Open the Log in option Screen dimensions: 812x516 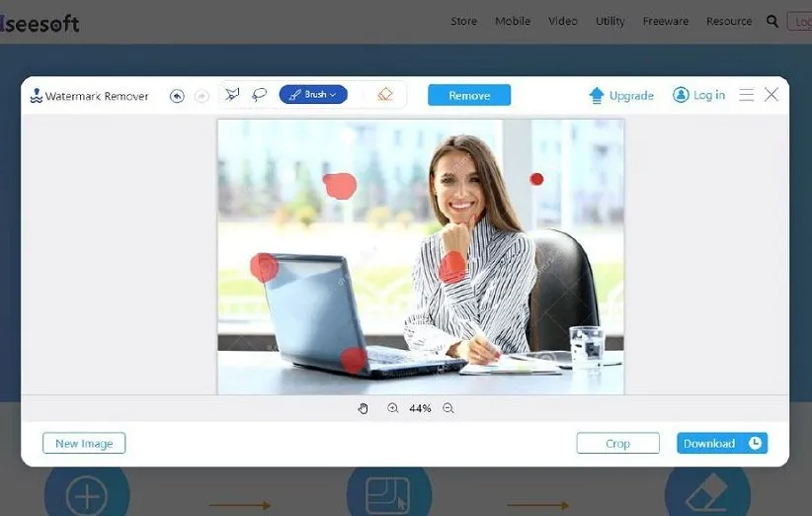coord(698,95)
